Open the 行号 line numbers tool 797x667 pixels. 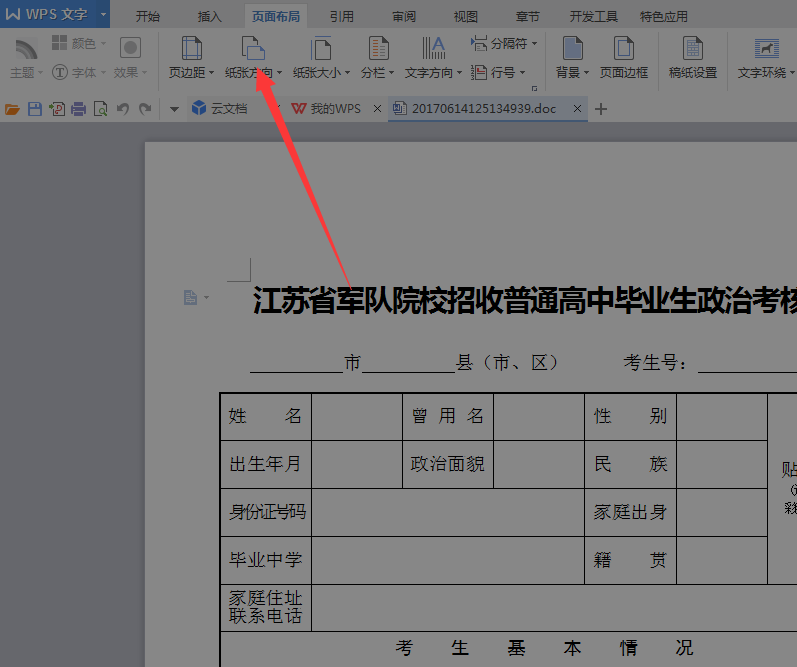(x=498, y=72)
